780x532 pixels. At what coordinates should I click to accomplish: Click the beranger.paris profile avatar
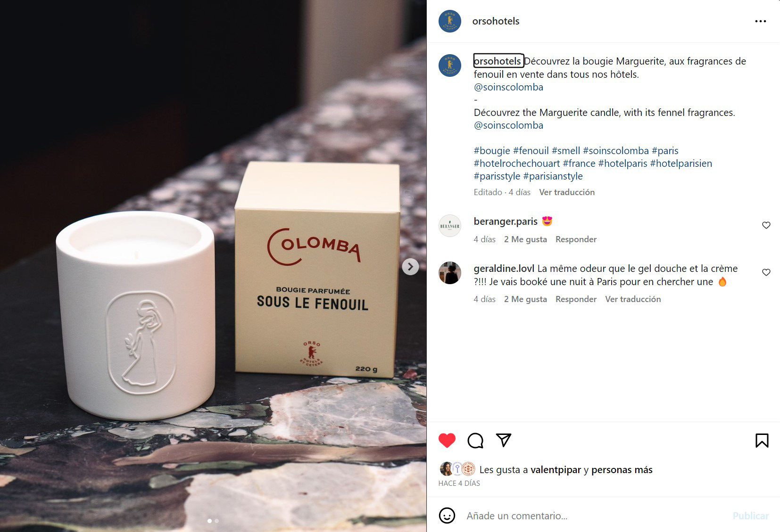(x=450, y=226)
